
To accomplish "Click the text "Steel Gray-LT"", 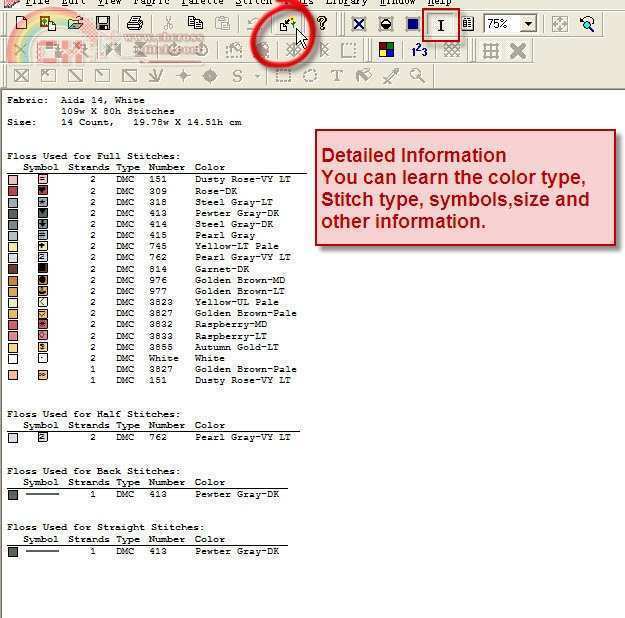I will click(234, 202).
